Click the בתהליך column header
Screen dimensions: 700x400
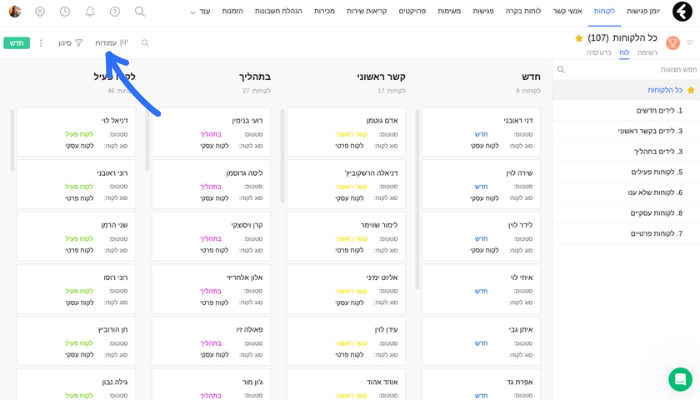(x=255, y=77)
